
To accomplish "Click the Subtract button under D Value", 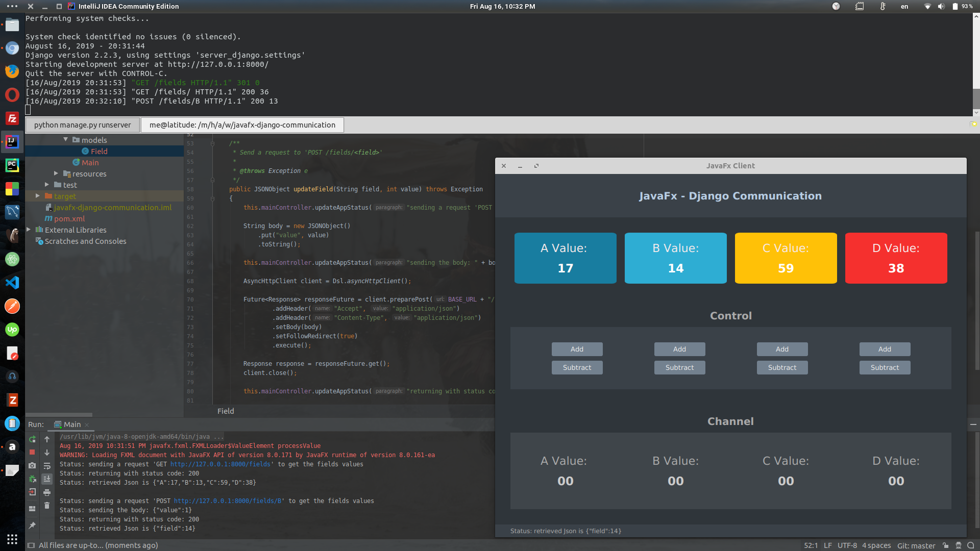I will [x=885, y=367].
